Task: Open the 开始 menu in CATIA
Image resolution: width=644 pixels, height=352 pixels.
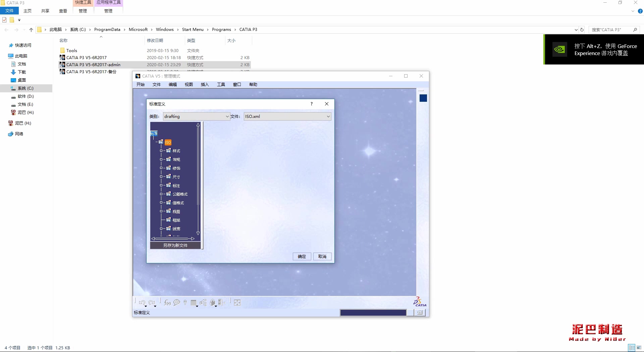Action: (x=141, y=85)
